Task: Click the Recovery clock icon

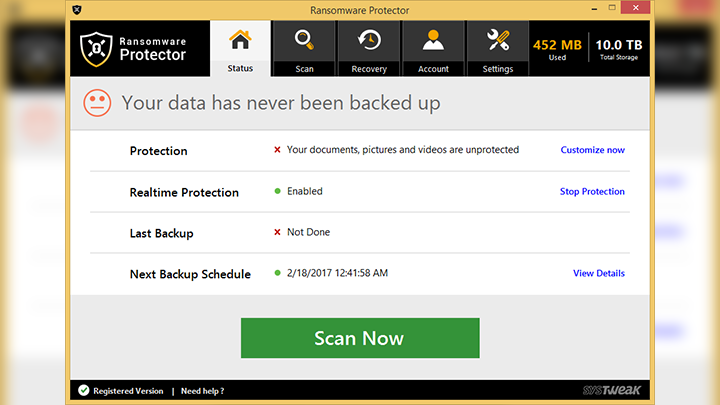Action: pos(369,41)
